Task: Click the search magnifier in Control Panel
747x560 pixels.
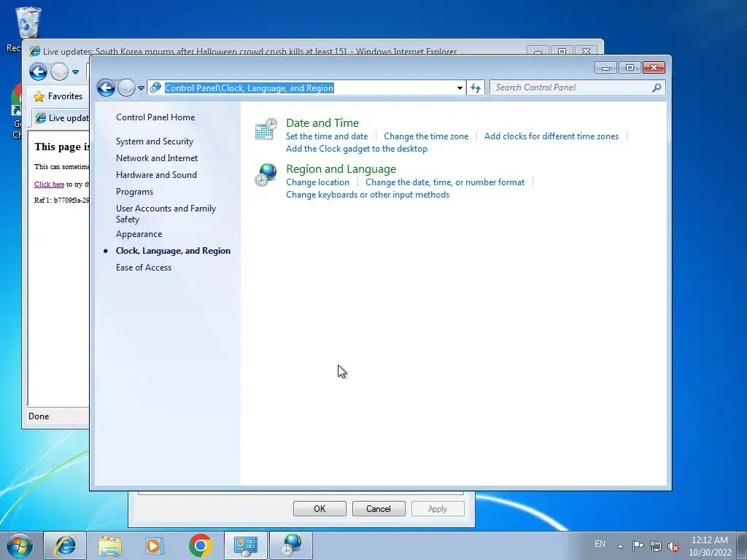Action: click(657, 87)
